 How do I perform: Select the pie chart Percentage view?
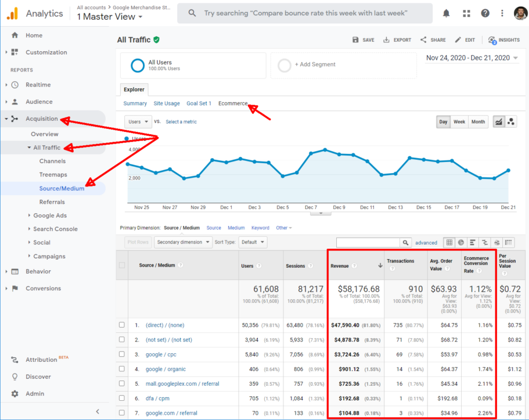coord(461,242)
